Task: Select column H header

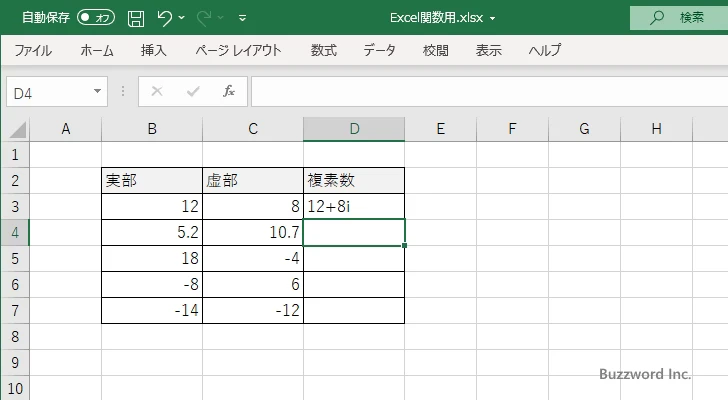Action: (656, 129)
